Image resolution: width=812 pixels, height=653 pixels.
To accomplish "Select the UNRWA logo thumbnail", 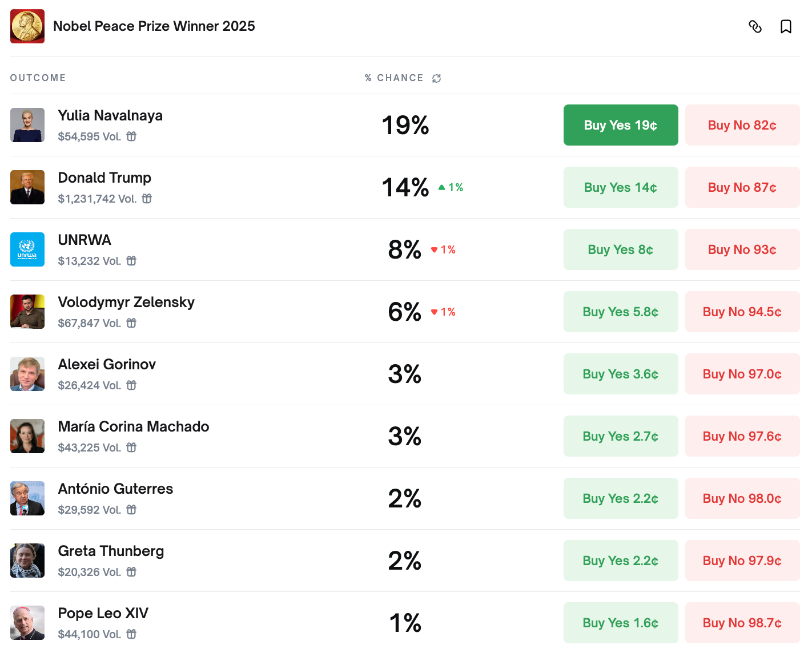I will (x=27, y=249).
